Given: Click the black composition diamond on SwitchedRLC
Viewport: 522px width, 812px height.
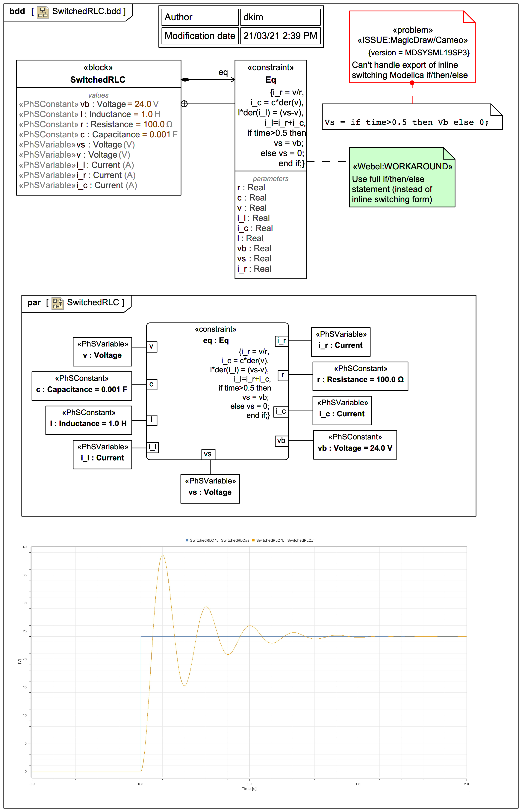Looking at the screenshot, I should coord(186,80).
